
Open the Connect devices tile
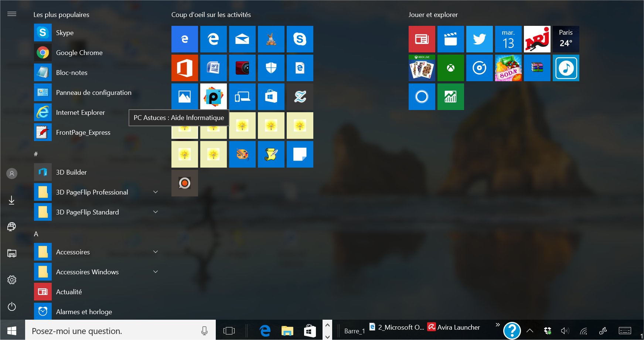[242, 97]
